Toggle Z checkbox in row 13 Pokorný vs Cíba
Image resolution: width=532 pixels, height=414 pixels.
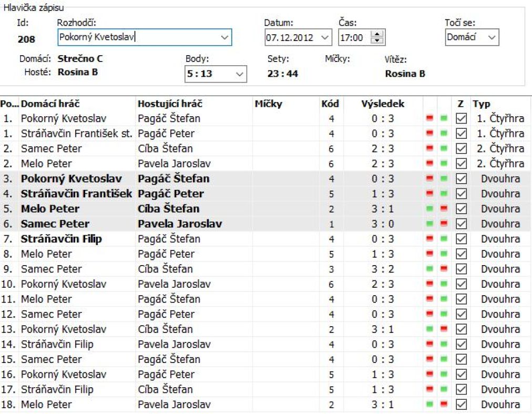(x=461, y=330)
